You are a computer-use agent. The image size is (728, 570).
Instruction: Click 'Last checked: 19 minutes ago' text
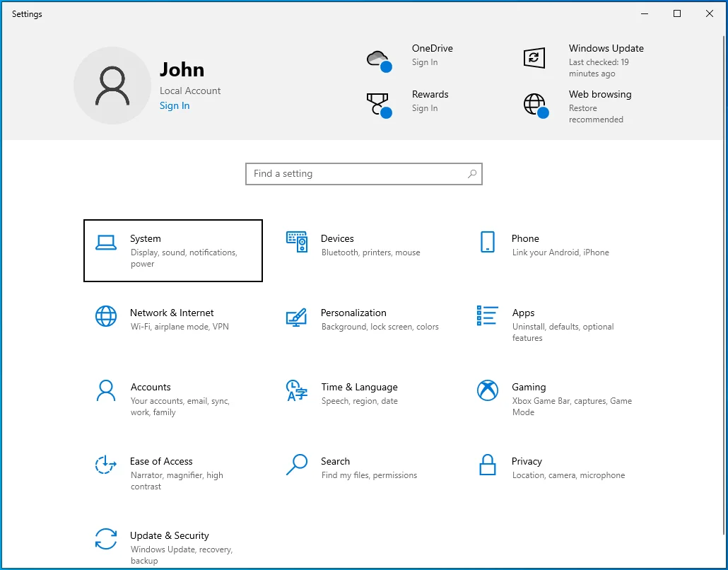[599, 68]
